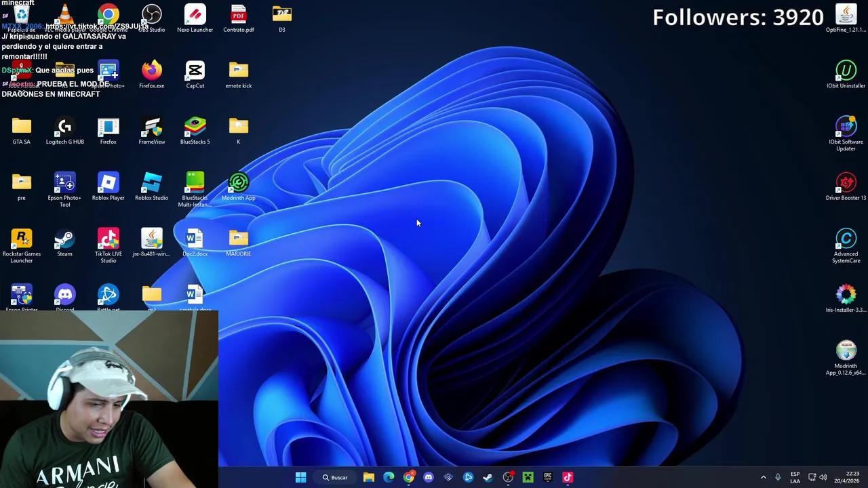Open the volume control tray icon
The height and width of the screenshot is (488, 868).
pyautogui.click(x=823, y=477)
